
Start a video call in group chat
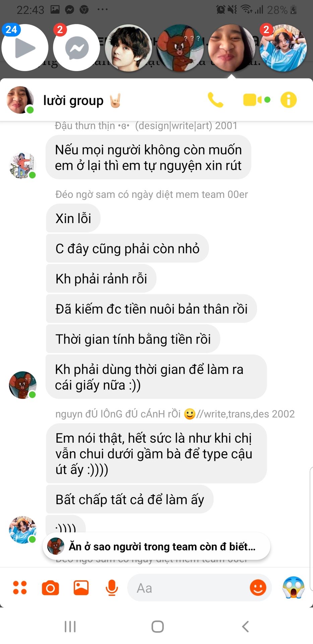[256, 100]
